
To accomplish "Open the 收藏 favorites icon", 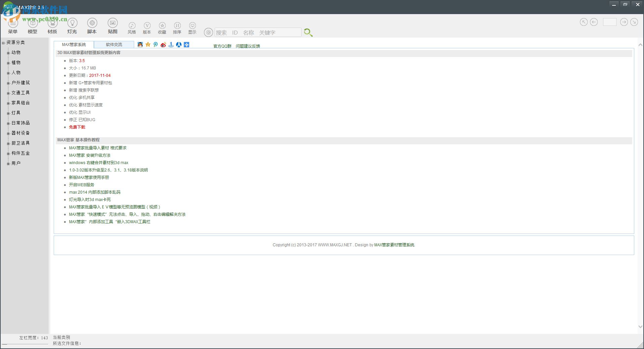I will click(162, 26).
